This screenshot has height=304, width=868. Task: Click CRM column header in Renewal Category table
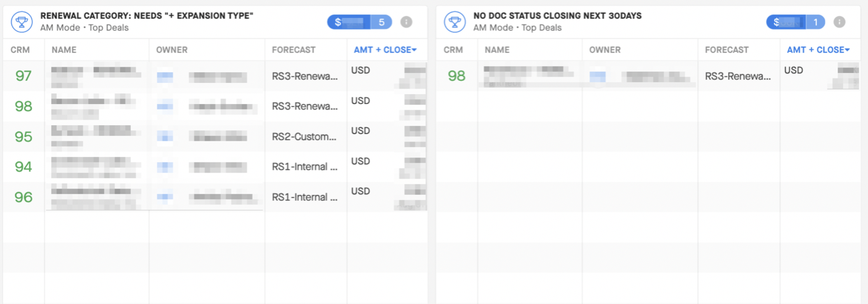coord(20,50)
